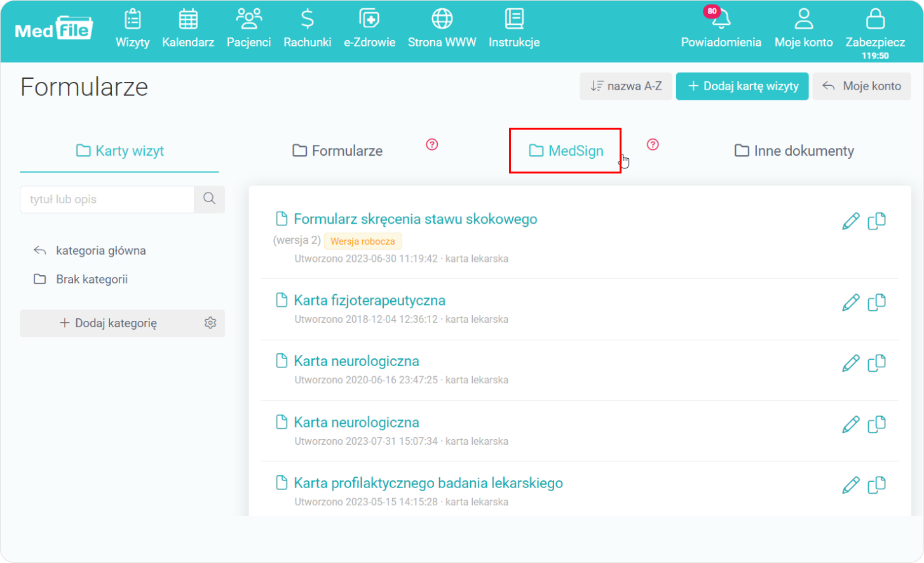Viewport: 924px width, 563px height.
Task: Click Dodaj kartę wizyty button
Action: coord(742,86)
